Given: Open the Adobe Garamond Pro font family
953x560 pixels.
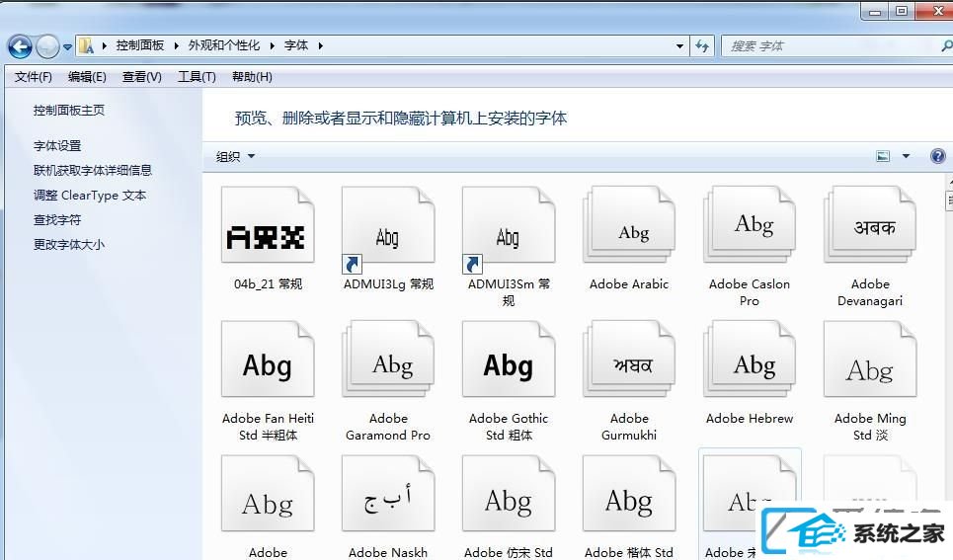Looking at the screenshot, I should 388,360.
